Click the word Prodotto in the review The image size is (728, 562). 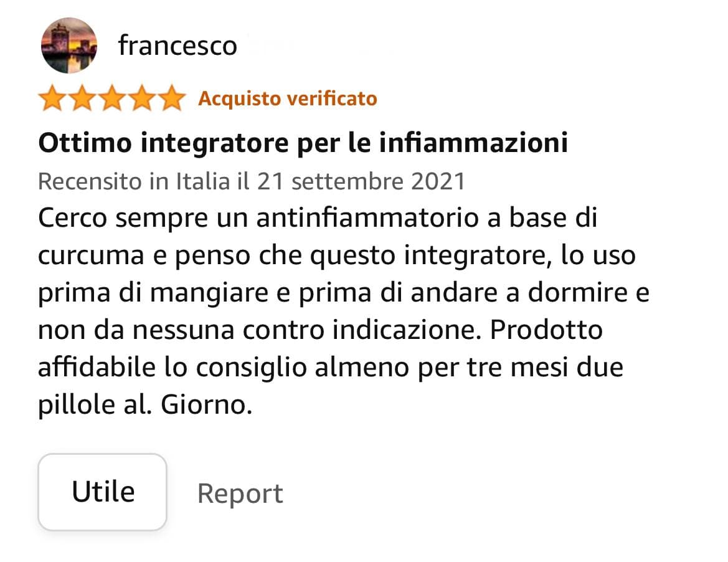click(546, 330)
